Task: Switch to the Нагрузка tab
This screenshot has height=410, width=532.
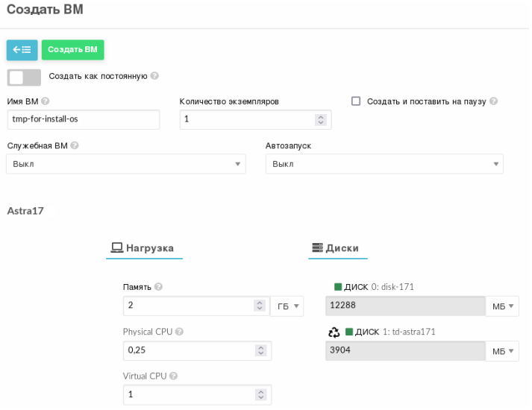Action: coord(143,248)
